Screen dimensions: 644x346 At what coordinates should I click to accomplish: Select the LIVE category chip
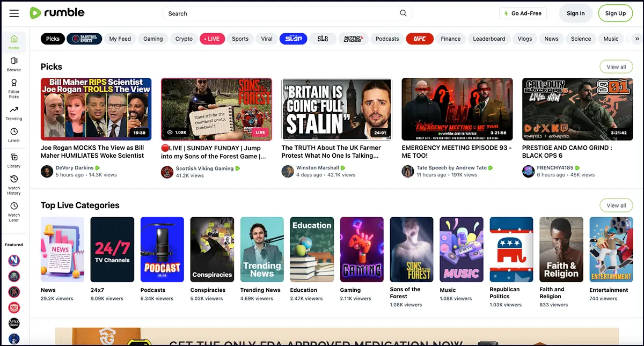pos(213,39)
